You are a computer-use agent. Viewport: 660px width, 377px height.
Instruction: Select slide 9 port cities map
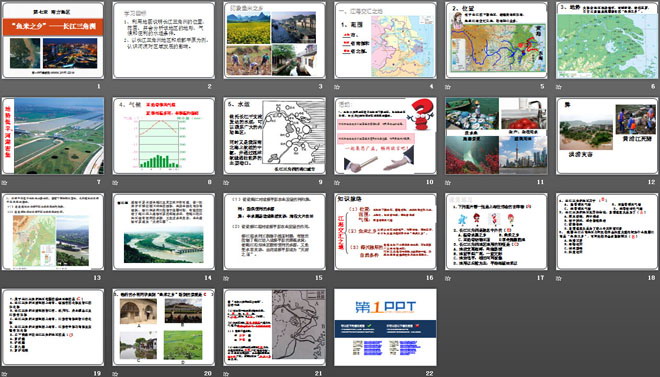click(x=274, y=135)
